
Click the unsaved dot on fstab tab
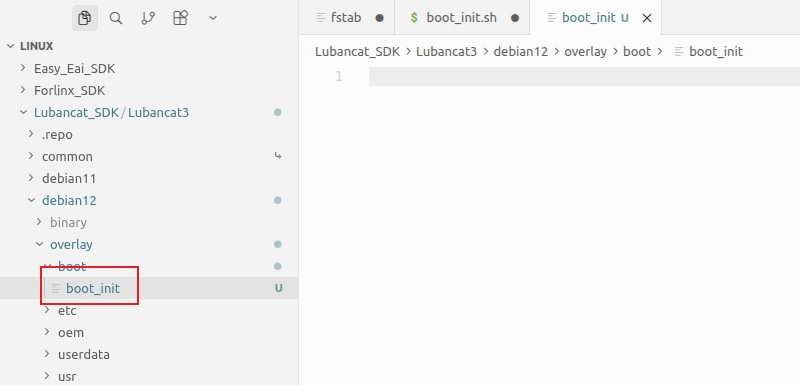point(380,18)
